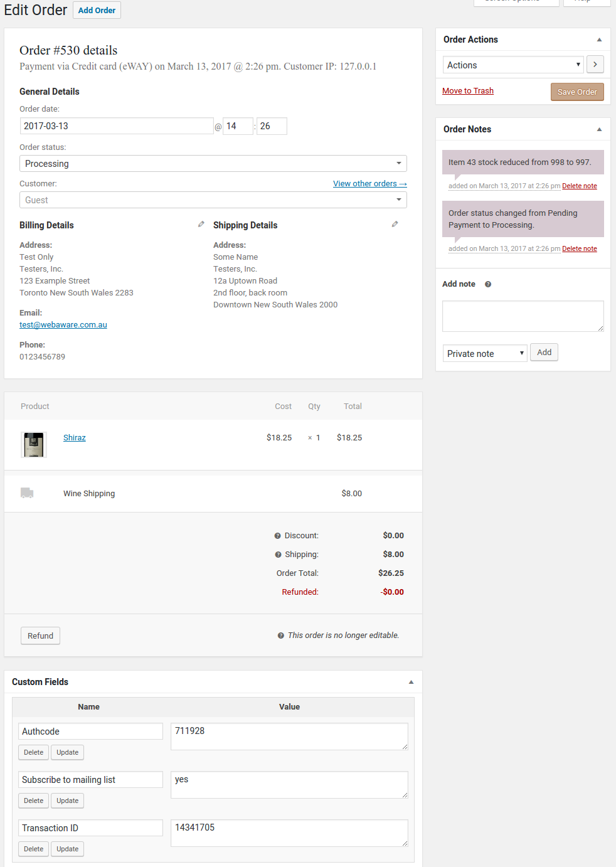Click the shipping details pencil icon
The image size is (616, 867).
pos(395,224)
